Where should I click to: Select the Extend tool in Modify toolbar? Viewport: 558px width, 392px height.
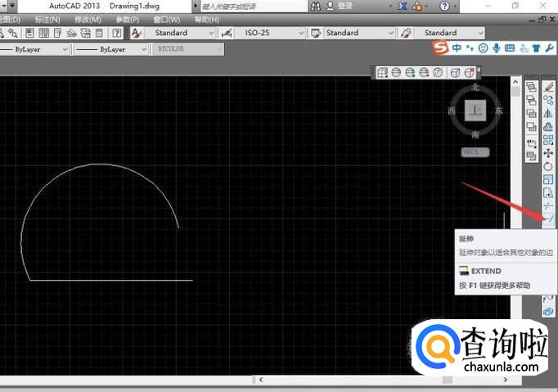pos(548,219)
